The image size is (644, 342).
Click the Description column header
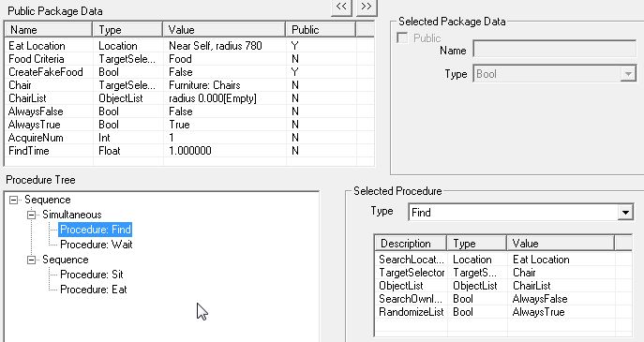point(411,243)
